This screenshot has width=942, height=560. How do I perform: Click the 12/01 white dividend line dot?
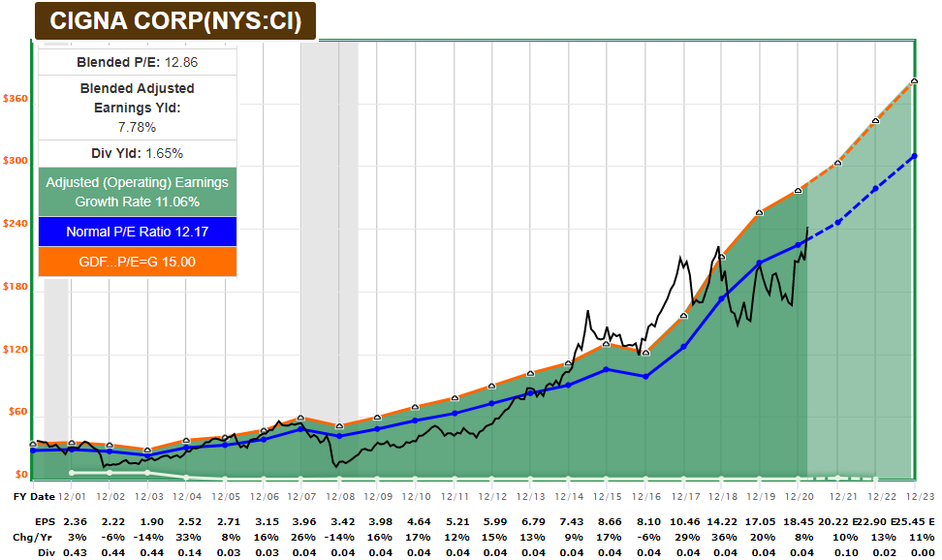(x=72, y=473)
